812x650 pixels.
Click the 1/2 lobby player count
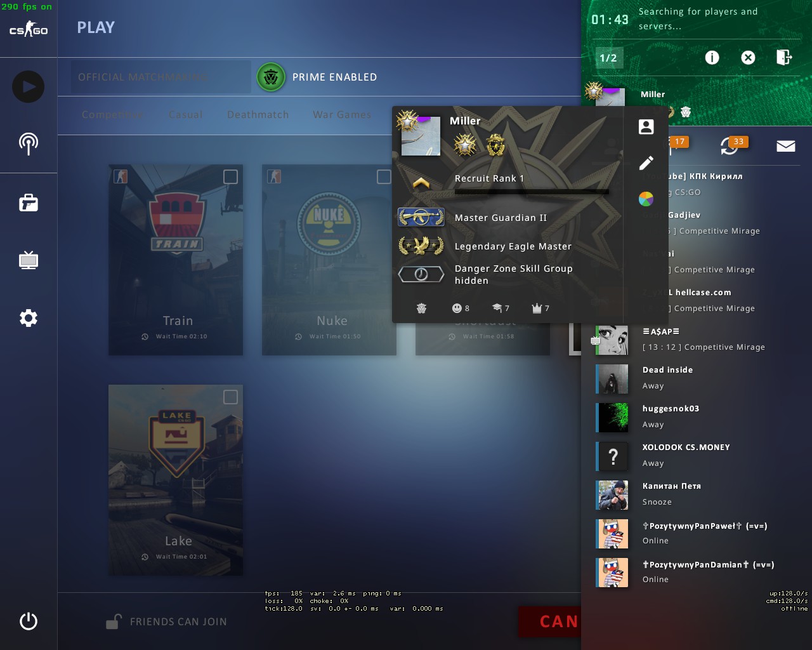point(608,58)
